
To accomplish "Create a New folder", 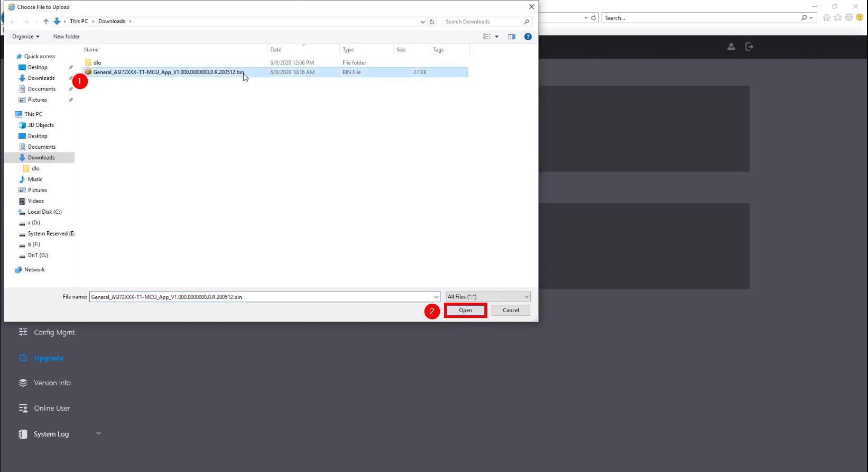I will (67, 37).
